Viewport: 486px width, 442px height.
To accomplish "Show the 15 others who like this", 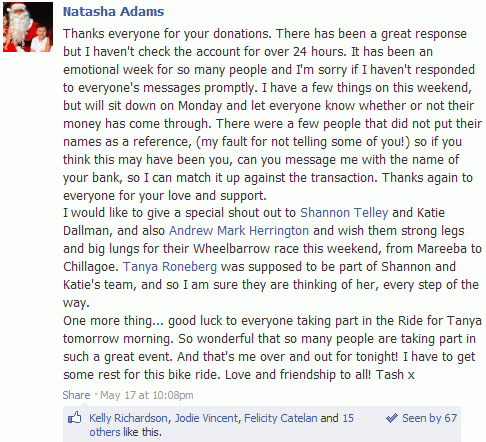I will coord(105,432).
